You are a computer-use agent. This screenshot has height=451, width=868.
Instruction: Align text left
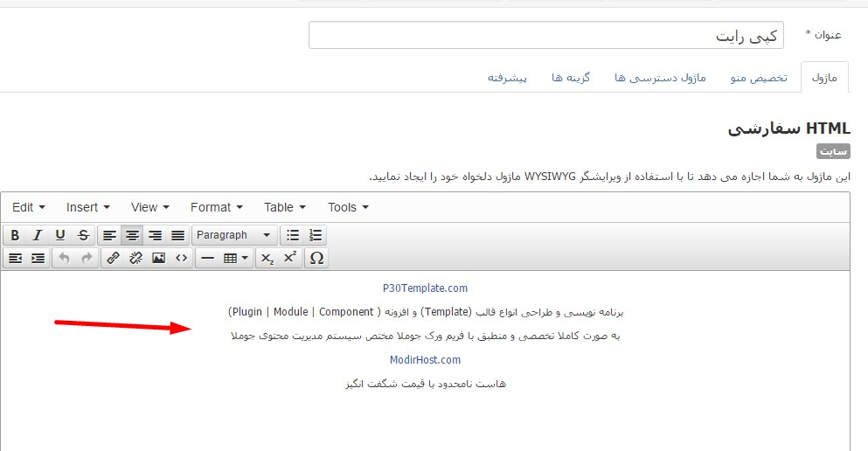click(x=109, y=235)
